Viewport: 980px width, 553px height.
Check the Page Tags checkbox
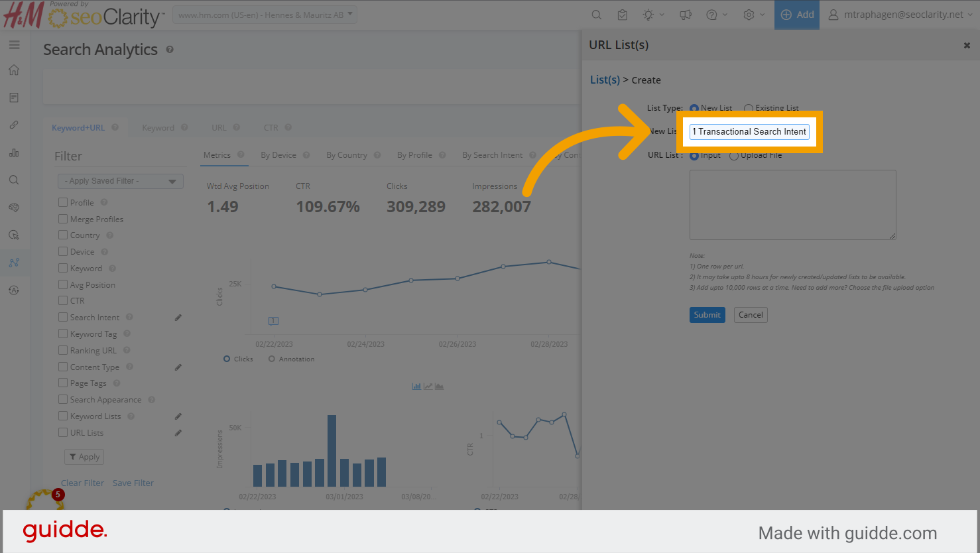pos(63,383)
